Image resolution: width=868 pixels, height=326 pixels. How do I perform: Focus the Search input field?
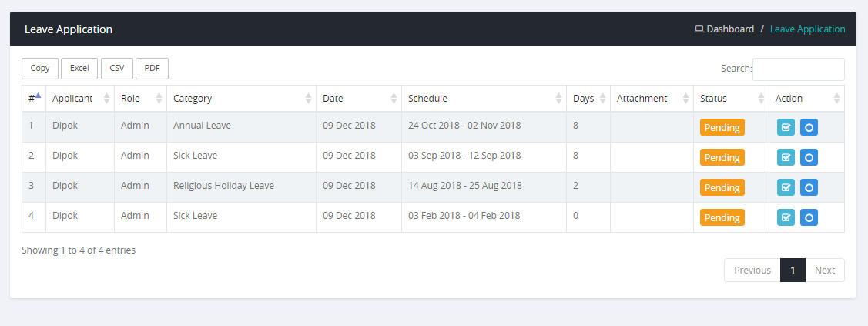point(798,69)
